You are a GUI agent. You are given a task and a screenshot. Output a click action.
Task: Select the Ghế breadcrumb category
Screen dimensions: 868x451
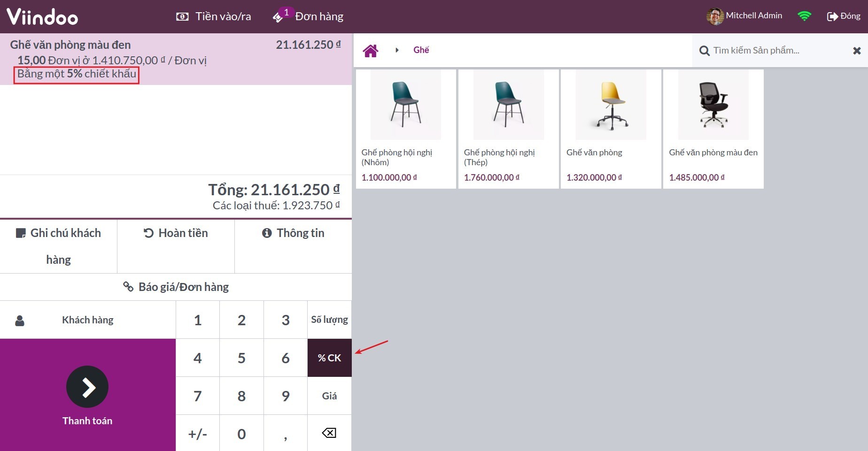point(421,50)
